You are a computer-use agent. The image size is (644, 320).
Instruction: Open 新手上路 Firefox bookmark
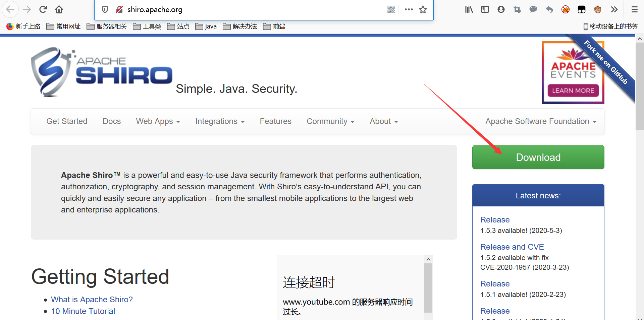point(23,26)
